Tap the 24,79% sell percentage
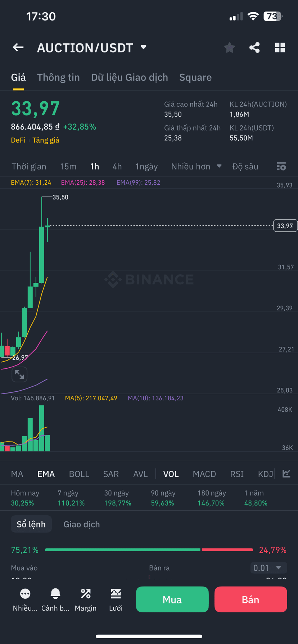This screenshot has height=644, width=298. point(273,550)
